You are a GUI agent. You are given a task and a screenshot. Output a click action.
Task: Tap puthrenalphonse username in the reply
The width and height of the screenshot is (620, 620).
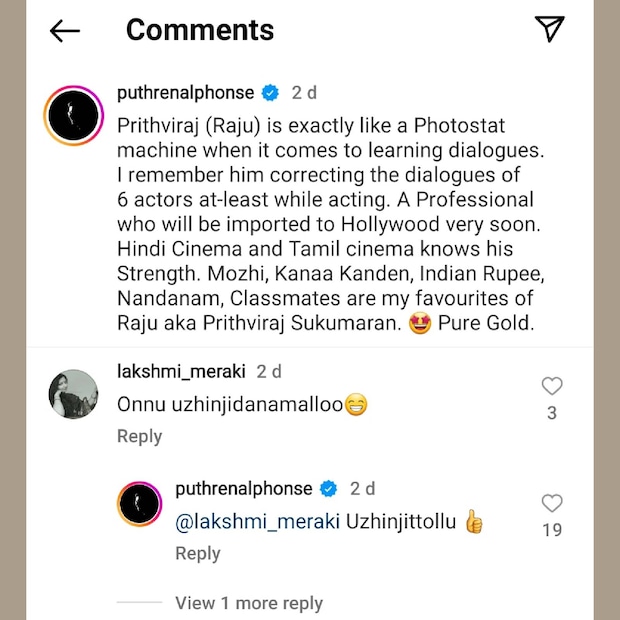point(243,489)
